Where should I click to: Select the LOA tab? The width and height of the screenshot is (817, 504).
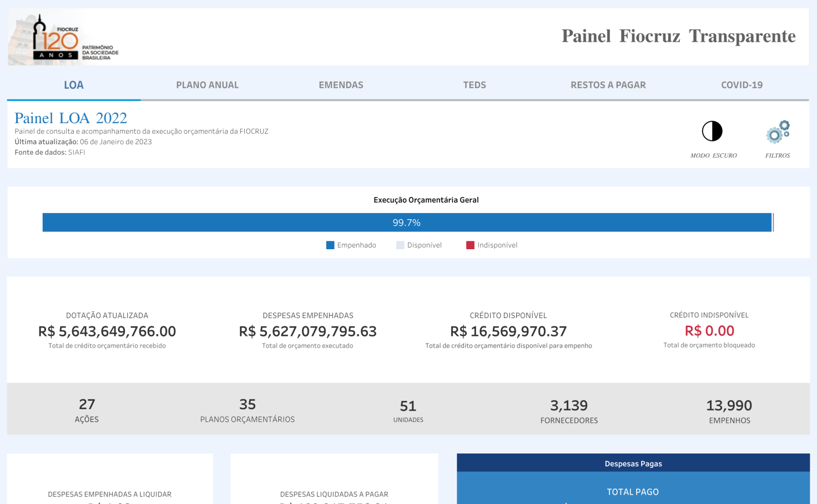[x=74, y=85]
